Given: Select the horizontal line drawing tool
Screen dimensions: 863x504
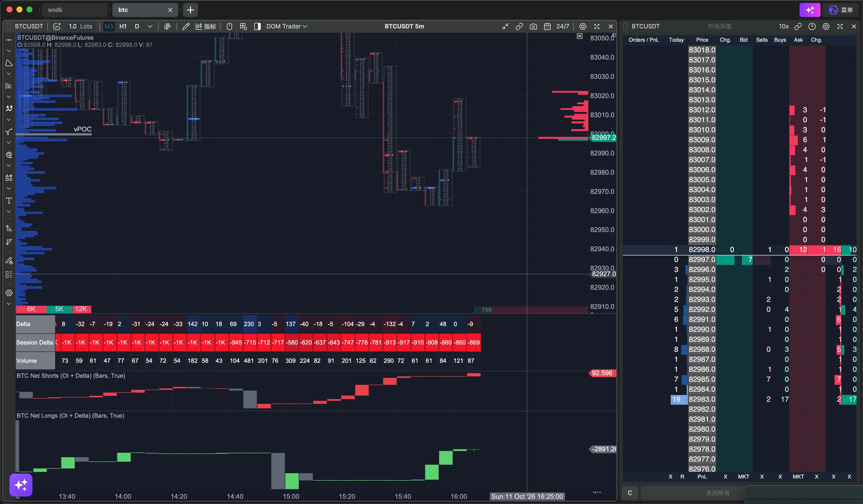Looking at the screenshot, I should pyautogui.click(x=9, y=40).
